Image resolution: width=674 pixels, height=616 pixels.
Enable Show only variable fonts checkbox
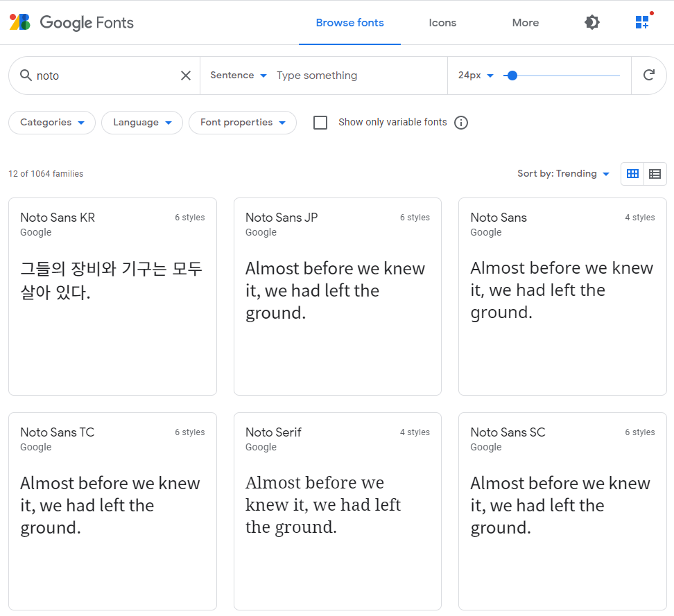click(320, 123)
